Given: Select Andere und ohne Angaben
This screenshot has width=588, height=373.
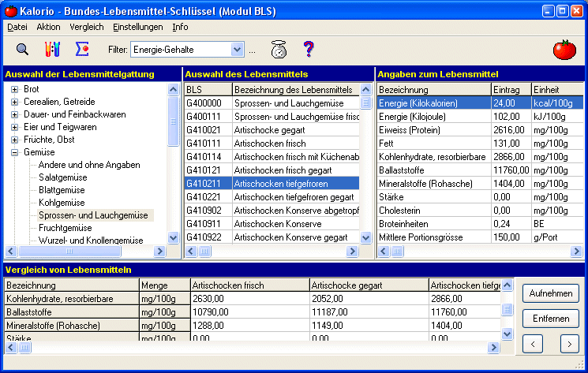Looking at the screenshot, I should [x=89, y=165].
